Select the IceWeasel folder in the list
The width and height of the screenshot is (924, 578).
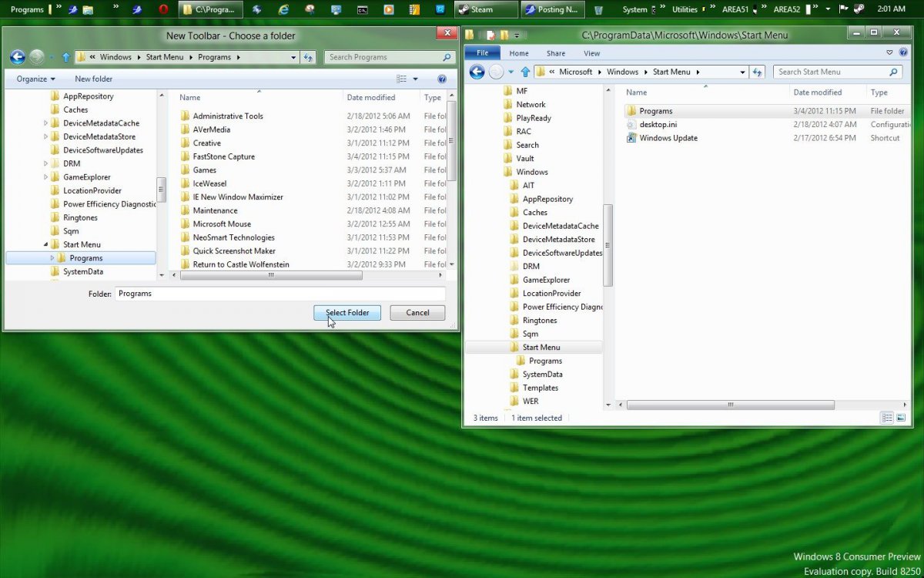point(209,183)
